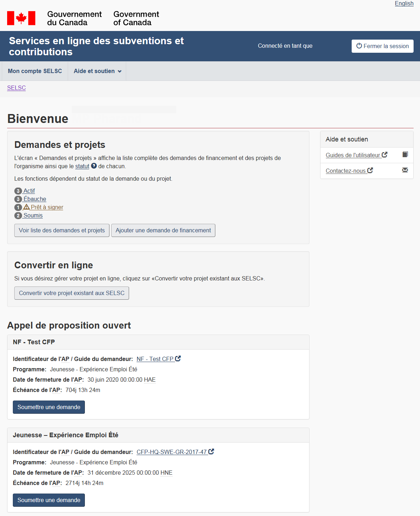Viewport: 420px width, 516px height.
Task: Switch language using the English link
Action: [404, 4]
